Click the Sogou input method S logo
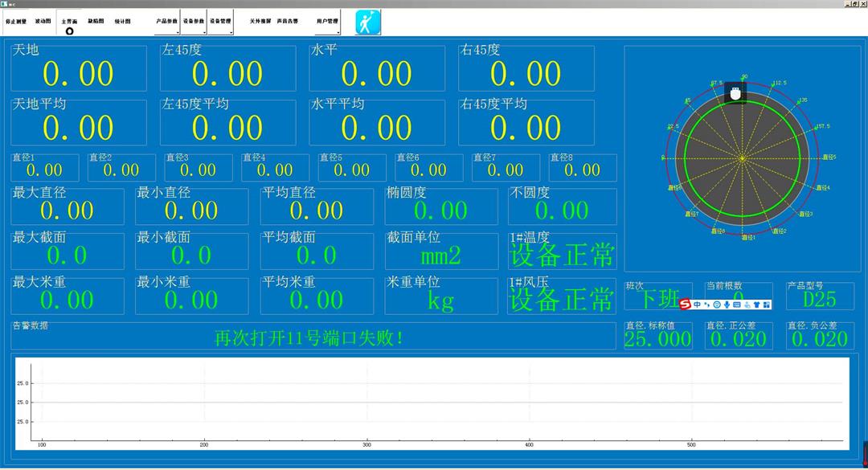 685,304
